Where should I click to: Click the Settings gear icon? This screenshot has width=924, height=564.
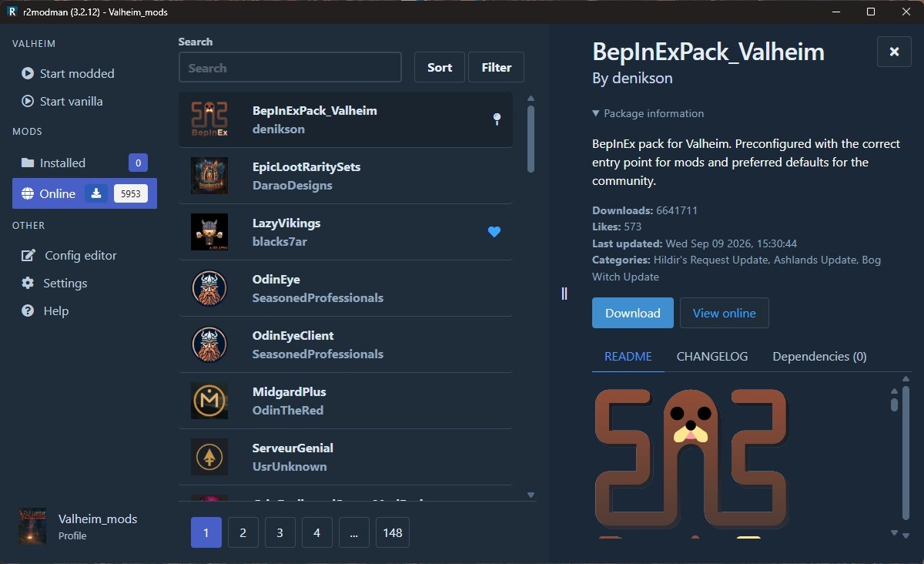(x=28, y=283)
